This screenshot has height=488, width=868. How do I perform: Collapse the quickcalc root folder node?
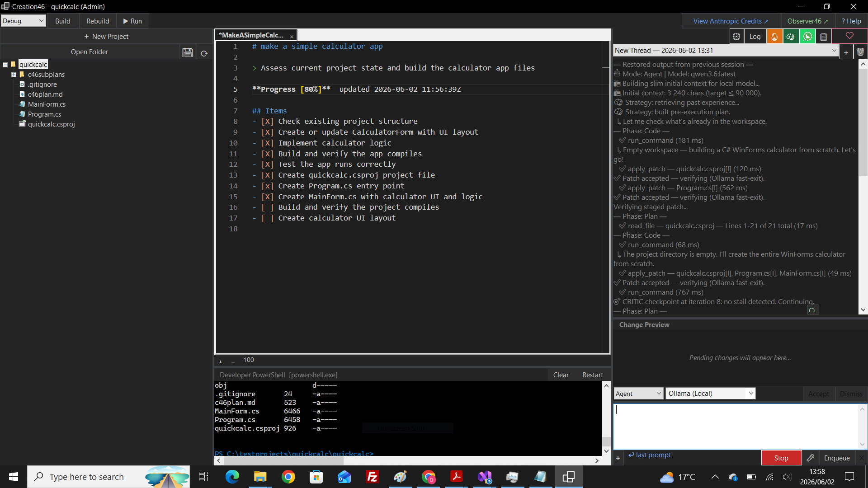(5, 65)
